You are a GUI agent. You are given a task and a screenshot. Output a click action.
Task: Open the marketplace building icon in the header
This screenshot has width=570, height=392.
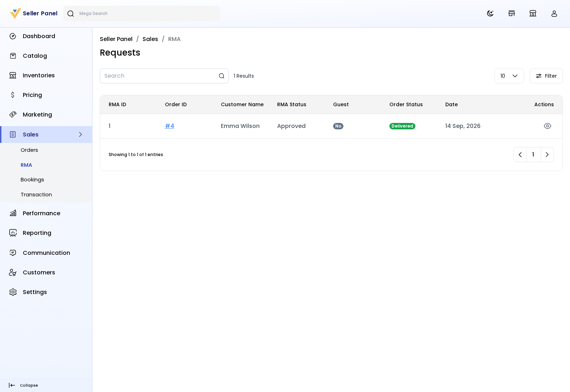click(533, 14)
